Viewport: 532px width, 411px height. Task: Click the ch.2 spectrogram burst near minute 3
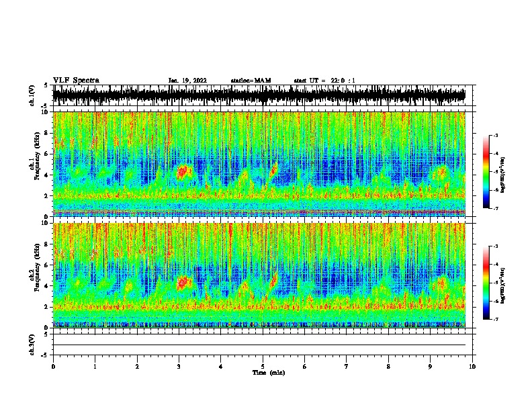tap(183, 283)
